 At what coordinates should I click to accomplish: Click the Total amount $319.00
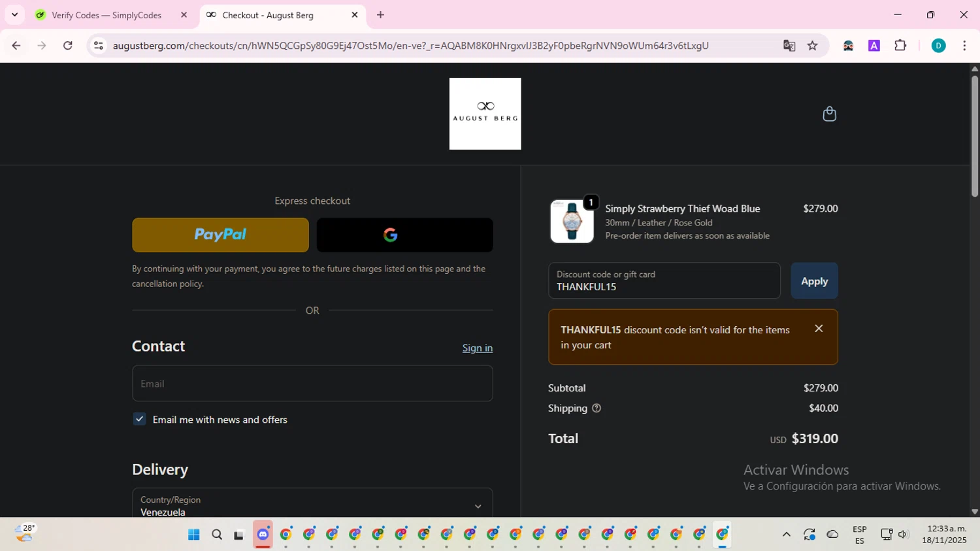815,439
